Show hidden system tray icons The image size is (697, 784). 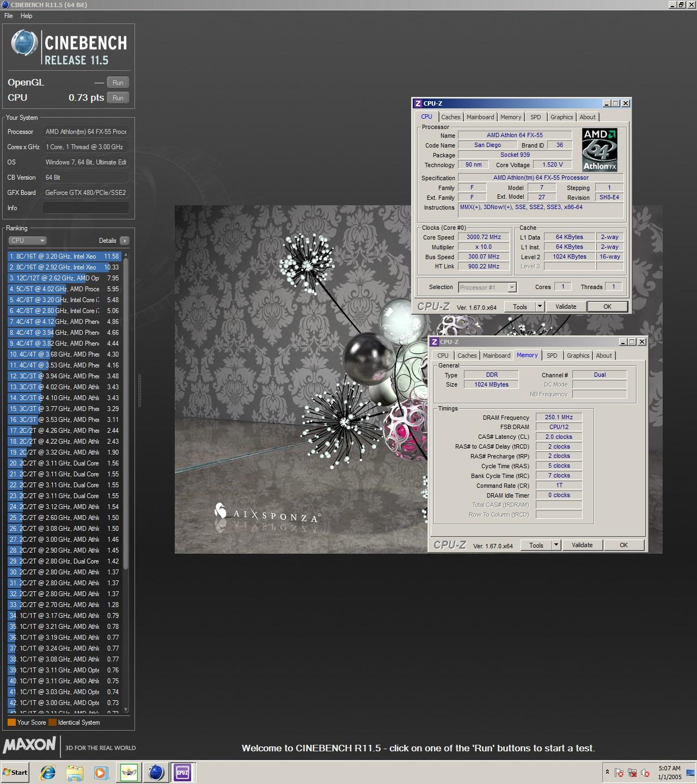[x=607, y=772]
